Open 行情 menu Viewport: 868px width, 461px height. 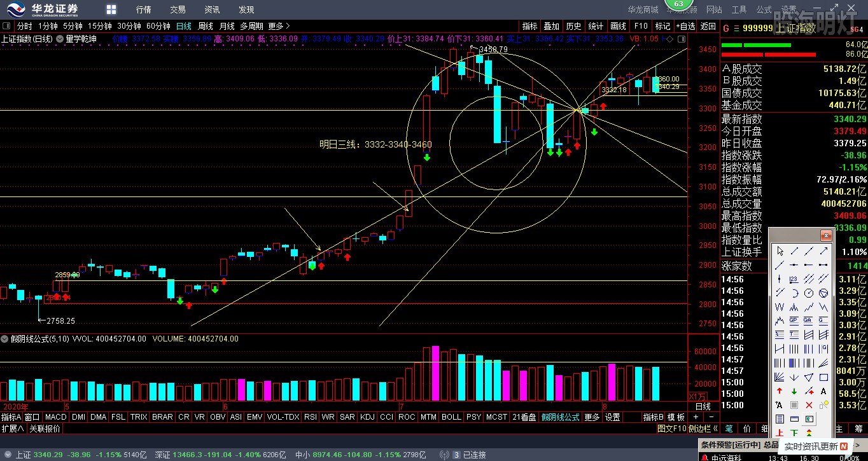pyautogui.click(x=144, y=10)
